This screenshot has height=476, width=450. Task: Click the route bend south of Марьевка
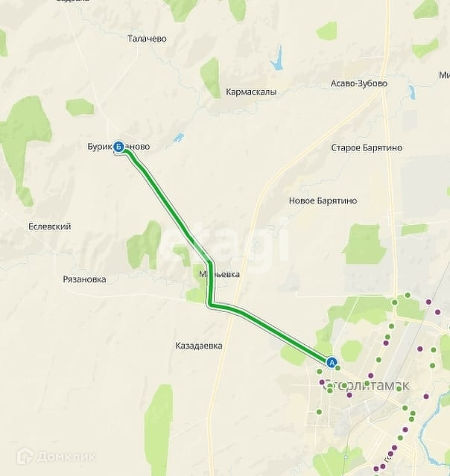tap(212, 305)
